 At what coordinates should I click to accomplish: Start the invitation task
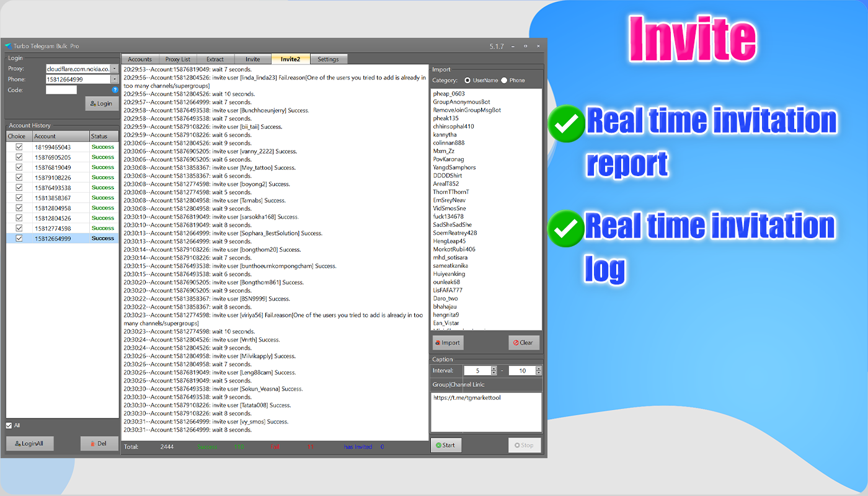pyautogui.click(x=446, y=445)
